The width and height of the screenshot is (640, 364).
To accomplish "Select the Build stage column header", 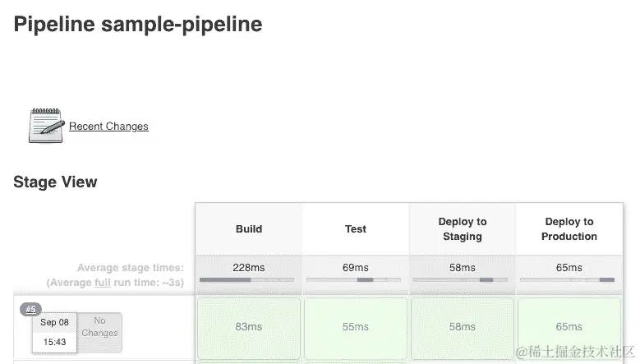I will coord(249,229).
